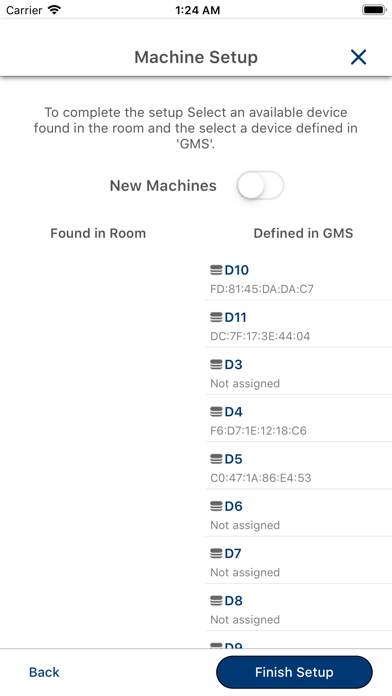
Task: Click the stack icon beside D8
Action: [216, 601]
